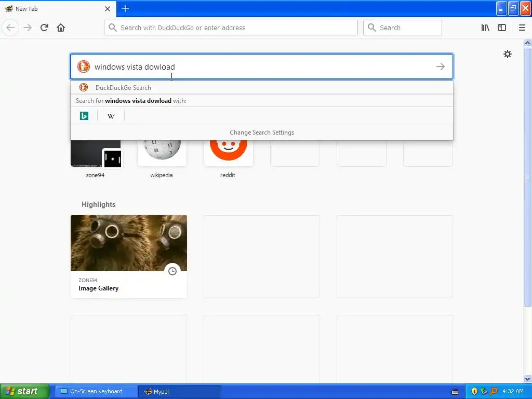
Task: Open the security shield tray icon
Action: pos(474,391)
